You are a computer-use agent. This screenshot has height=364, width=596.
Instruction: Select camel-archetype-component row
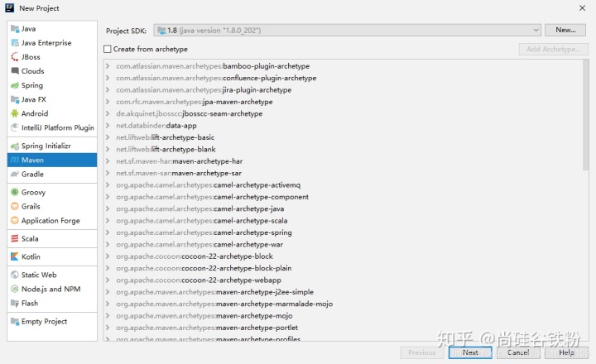click(x=344, y=197)
